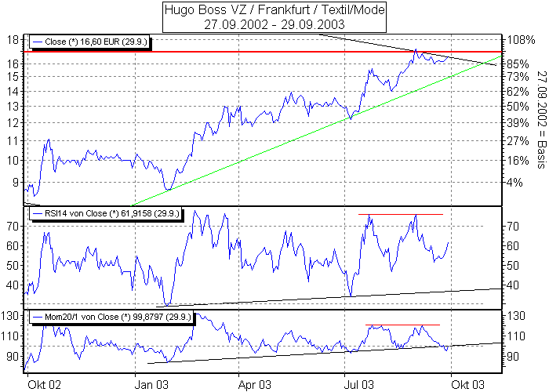This screenshot has height=392, width=549.
Task: Click the right RSI axis label '60'
Action: 512,245
